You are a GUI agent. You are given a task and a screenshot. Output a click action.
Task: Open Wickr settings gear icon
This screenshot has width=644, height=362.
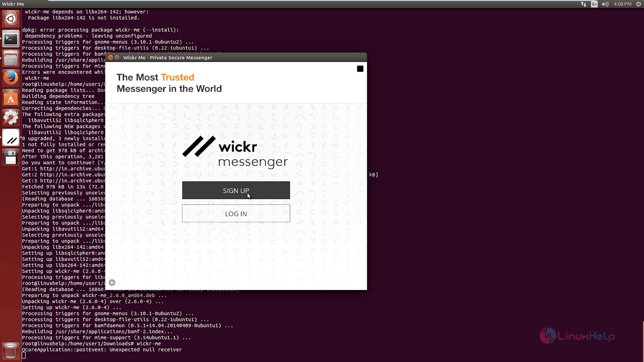click(x=112, y=283)
